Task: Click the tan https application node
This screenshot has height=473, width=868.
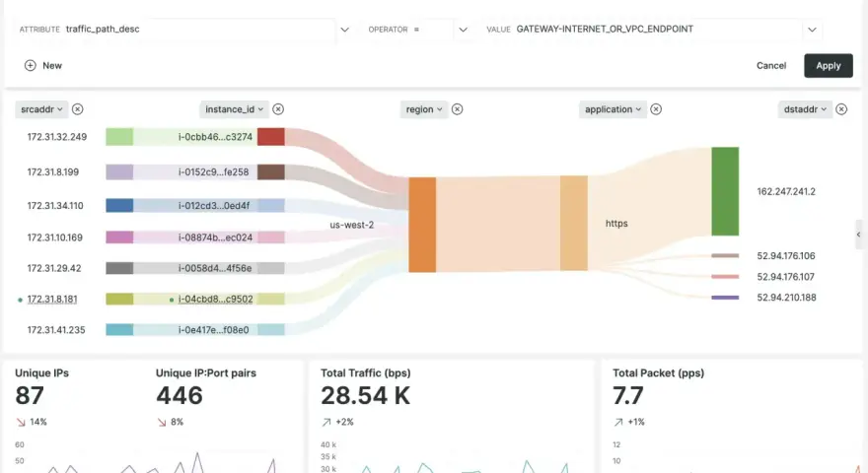Action: pyautogui.click(x=574, y=223)
